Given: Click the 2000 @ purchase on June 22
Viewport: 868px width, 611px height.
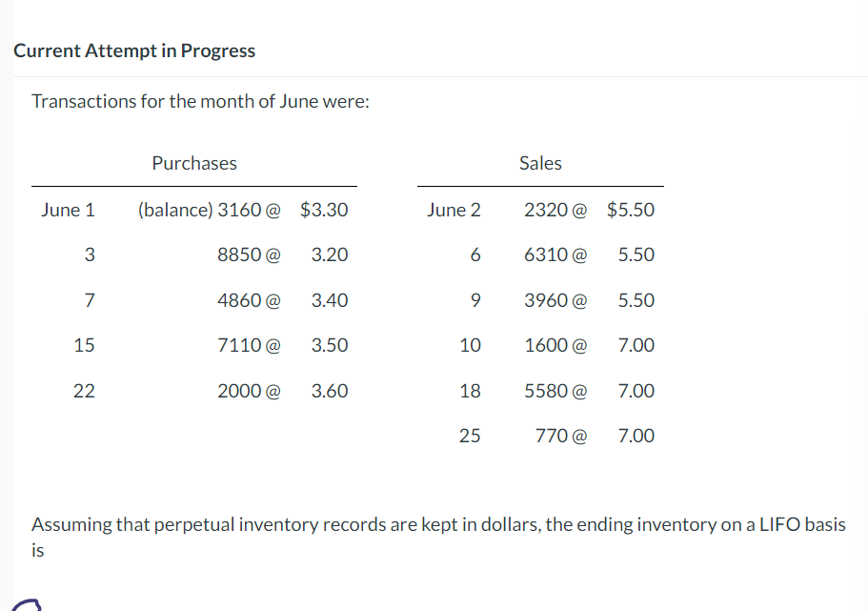Looking at the screenshot, I should click(x=249, y=391).
